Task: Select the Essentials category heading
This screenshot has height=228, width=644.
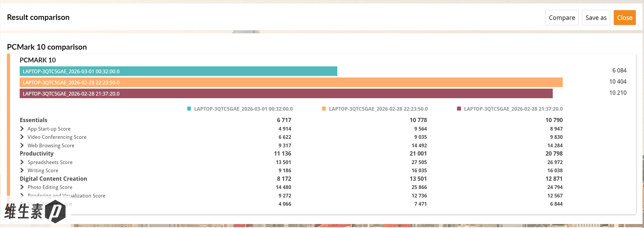Action: [34, 120]
